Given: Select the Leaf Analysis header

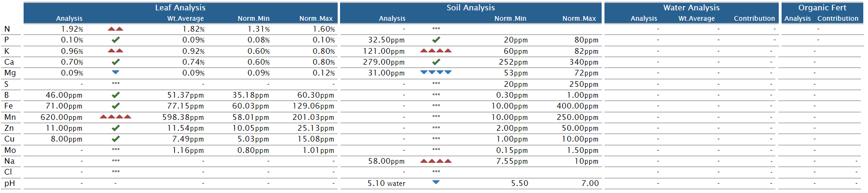Looking at the screenshot, I should click(x=180, y=8).
